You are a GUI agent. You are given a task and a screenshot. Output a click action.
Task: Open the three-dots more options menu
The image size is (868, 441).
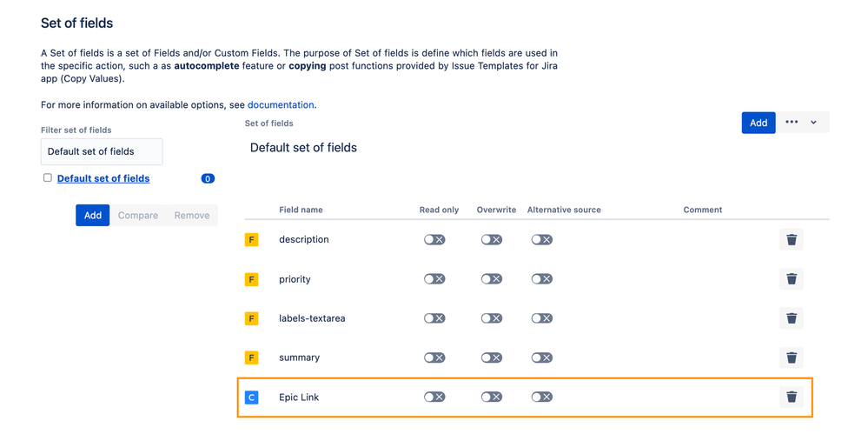(792, 123)
